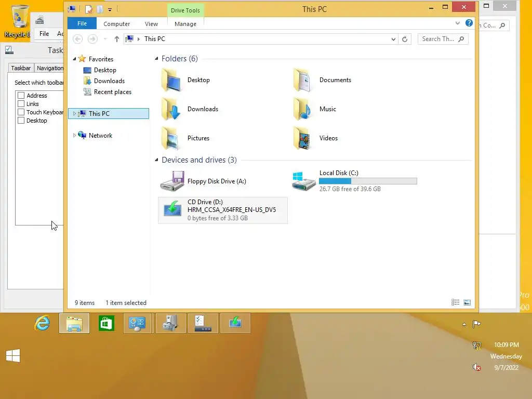Viewport: 532px width, 399px height.
Task: Select Recent places under Favorites
Action: click(112, 92)
